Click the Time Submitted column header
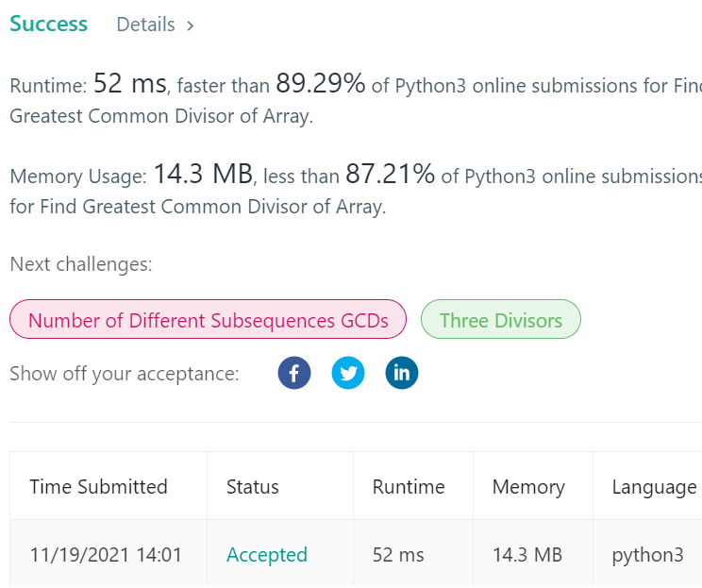The height and width of the screenshot is (588, 702). pos(98,487)
